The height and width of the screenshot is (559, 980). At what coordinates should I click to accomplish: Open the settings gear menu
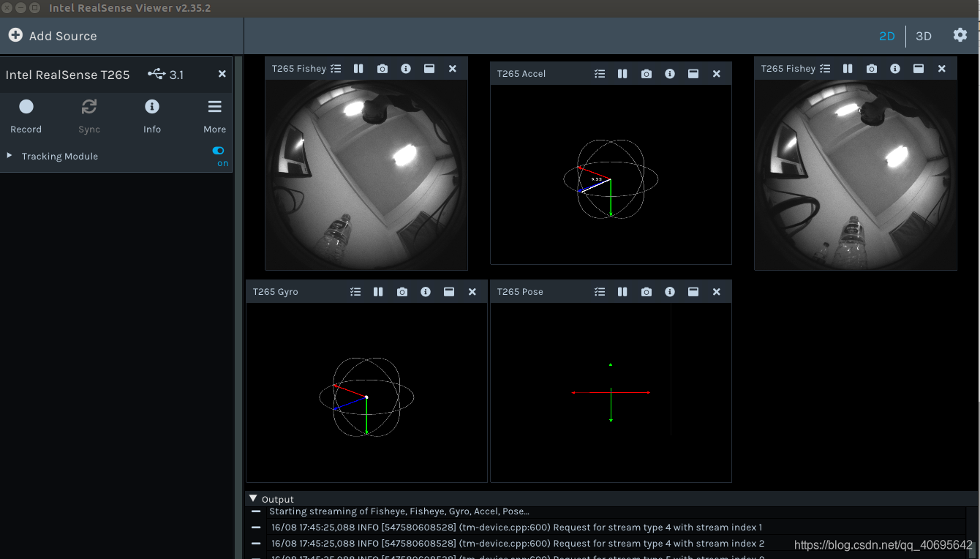[960, 35]
